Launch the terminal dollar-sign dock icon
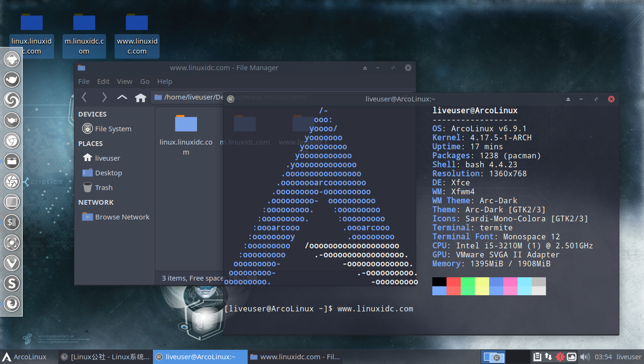This screenshot has height=364, width=644. click(11, 222)
